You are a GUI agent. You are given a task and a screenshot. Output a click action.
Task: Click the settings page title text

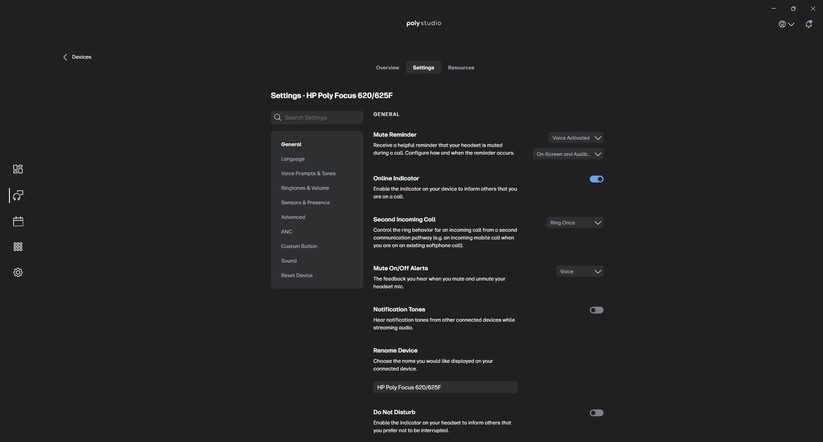click(x=332, y=96)
